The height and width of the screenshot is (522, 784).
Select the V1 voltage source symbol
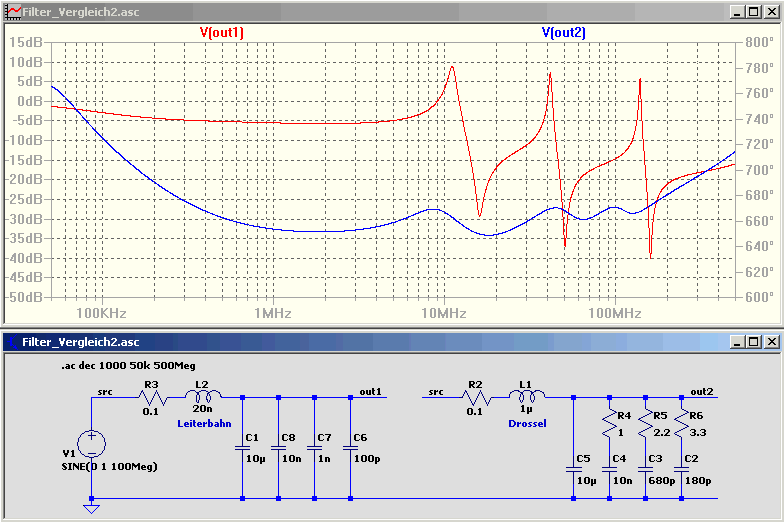click(92, 444)
